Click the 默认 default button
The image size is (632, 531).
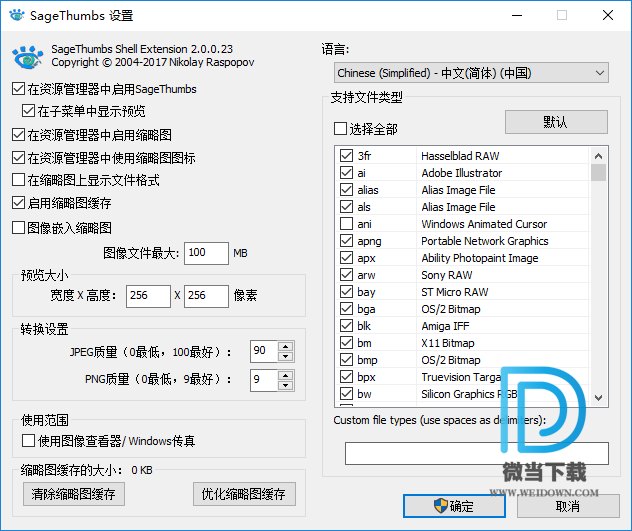[556, 122]
